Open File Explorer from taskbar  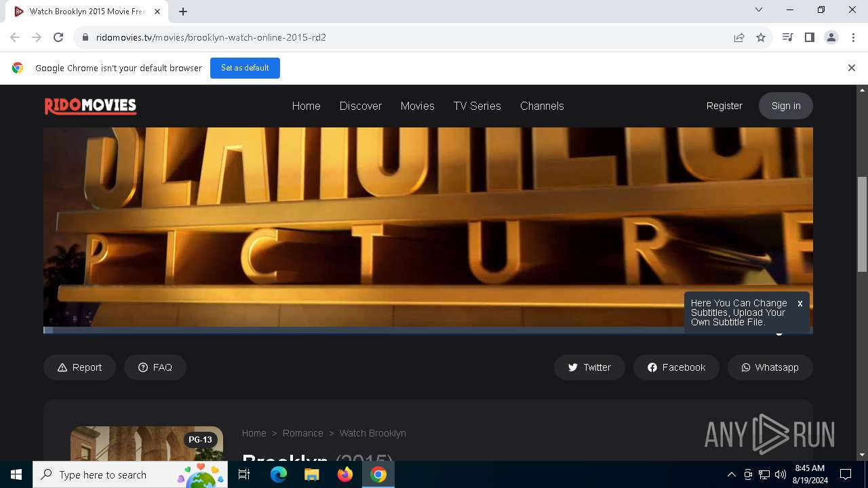[x=312, y=474]
